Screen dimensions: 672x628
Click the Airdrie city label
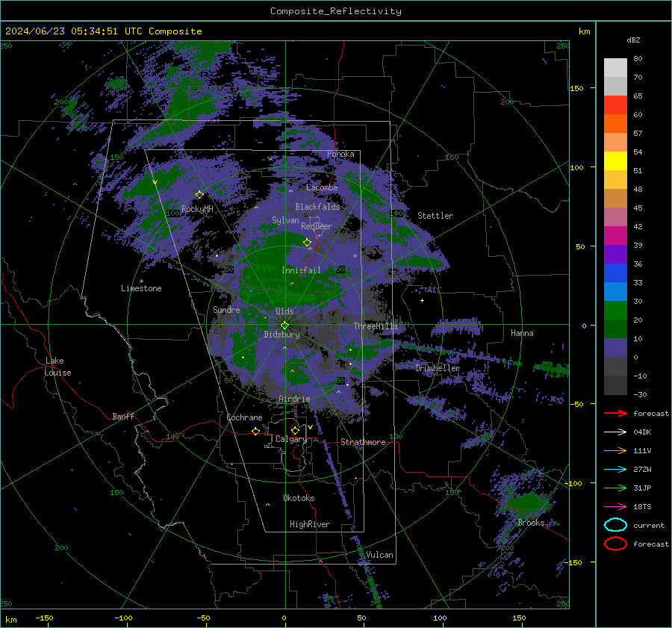(x=294, y=399)
